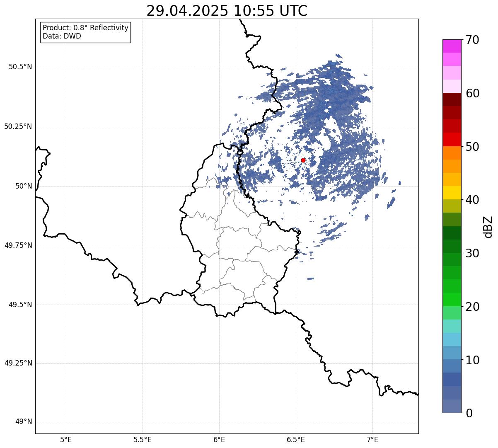Click the dark maroon swatch below 60
The image size is (498, 448).
pos(452,99)
